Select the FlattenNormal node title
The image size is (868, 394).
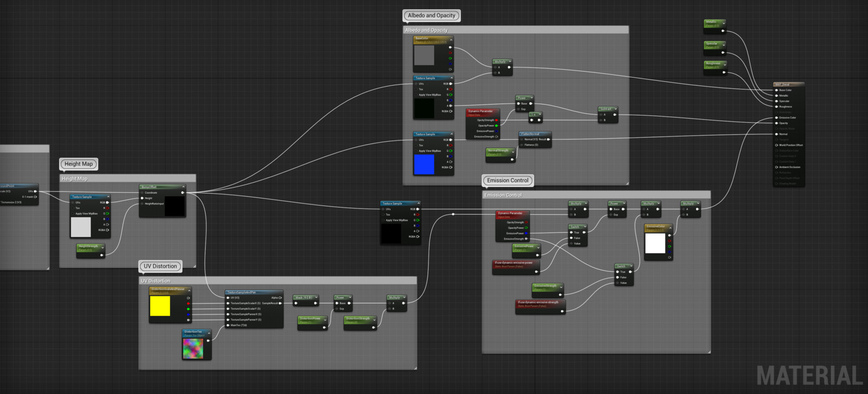tap(531, 134)
